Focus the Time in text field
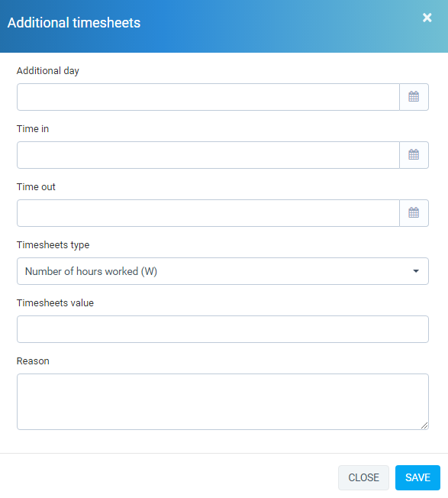The image size is (448, 498). pyautogui.click(x=208, y=155)
